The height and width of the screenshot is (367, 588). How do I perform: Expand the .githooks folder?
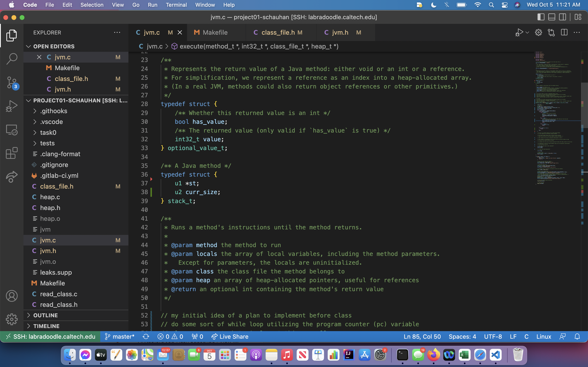click(53, 111)
